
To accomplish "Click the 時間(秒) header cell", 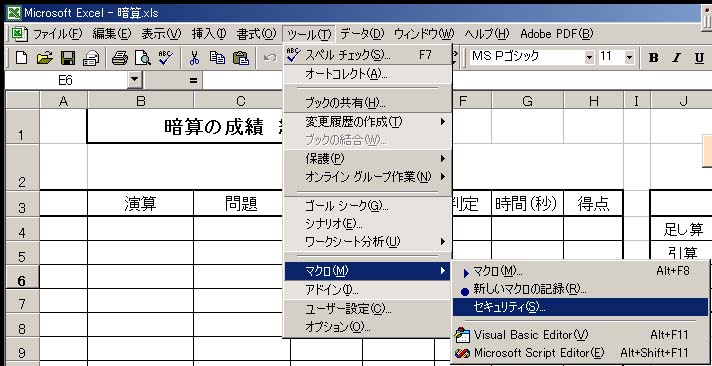I will pos(527,204).
